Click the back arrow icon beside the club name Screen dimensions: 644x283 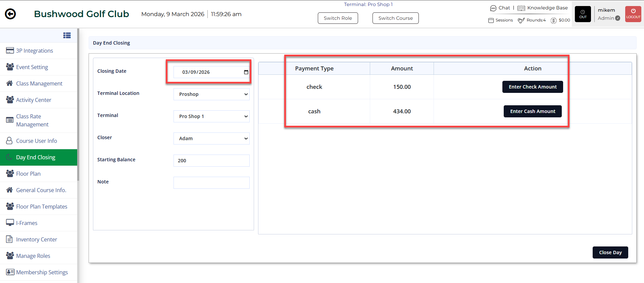point(10,14)
